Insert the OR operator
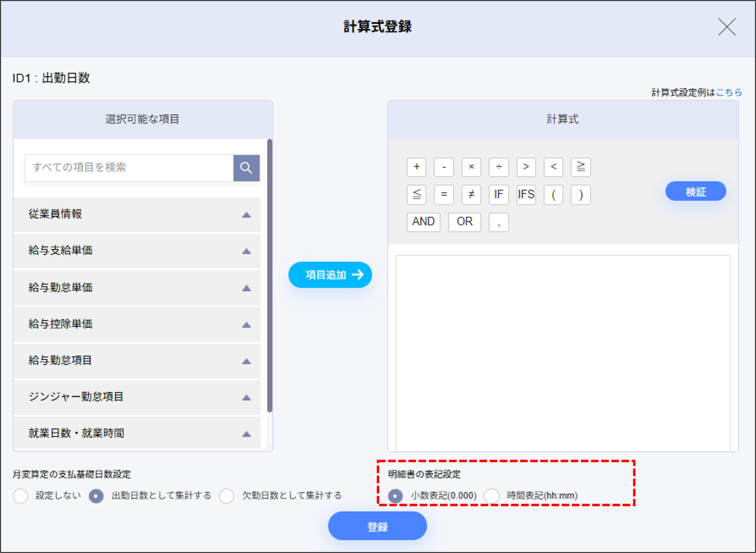Image resolution: width=756 pixels, height=553 pixels. click(464, 222)
